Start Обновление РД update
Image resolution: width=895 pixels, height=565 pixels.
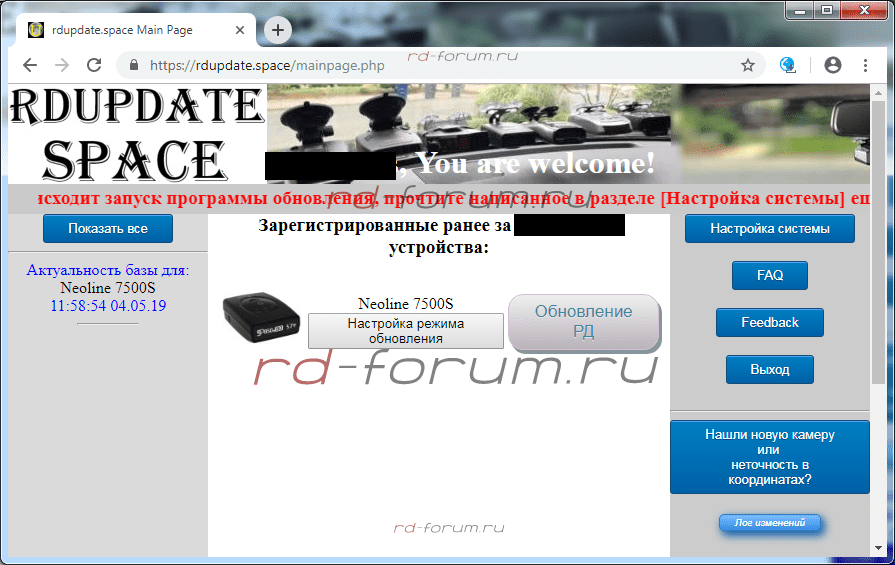tap(584, 322)
